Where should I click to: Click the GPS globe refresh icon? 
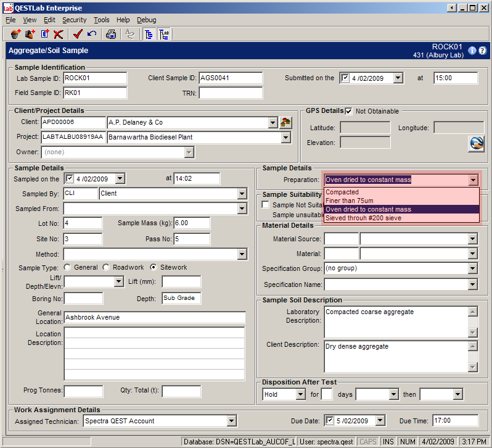[475, 143]
